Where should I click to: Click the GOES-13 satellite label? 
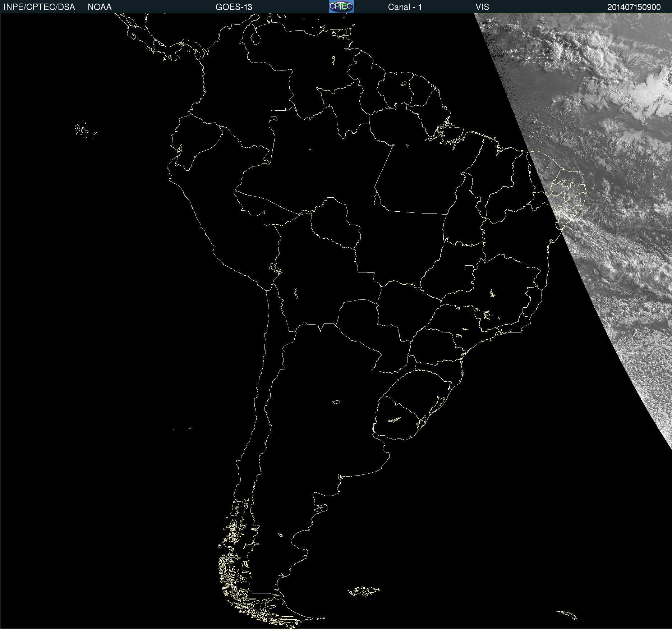234,7
